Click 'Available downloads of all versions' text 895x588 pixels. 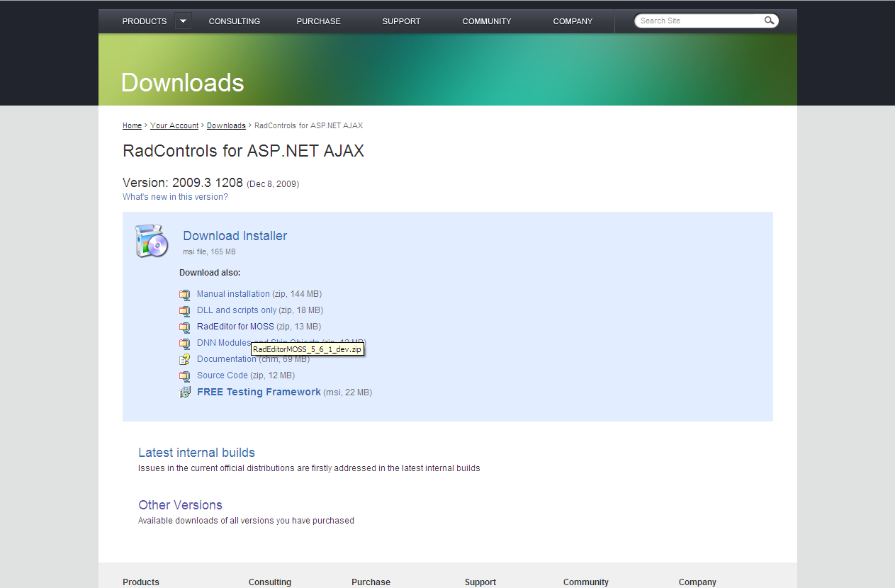246,521
